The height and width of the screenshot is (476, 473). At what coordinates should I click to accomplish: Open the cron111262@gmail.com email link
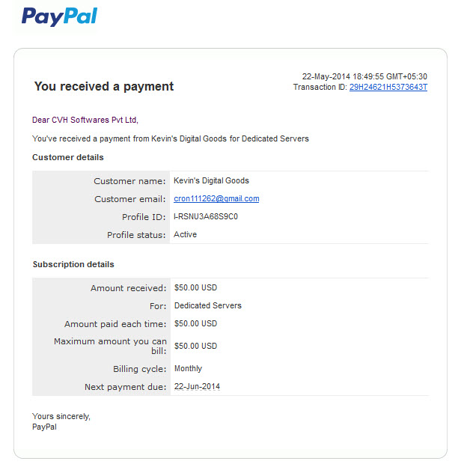pos(216,198)
